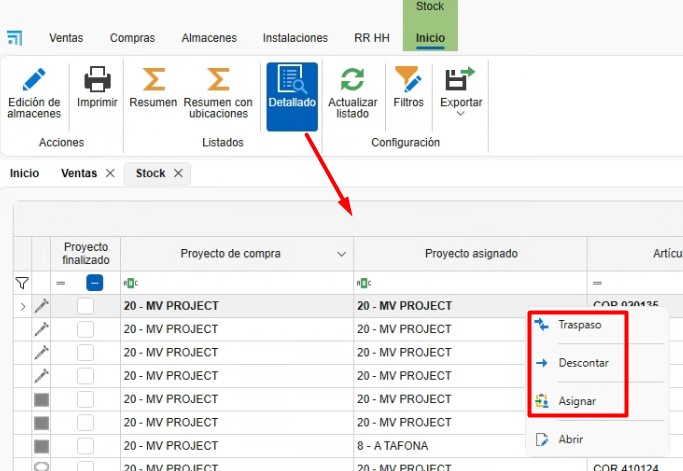
Task: Choose Asignar from the context menu
Action: [x=597, y=401]
